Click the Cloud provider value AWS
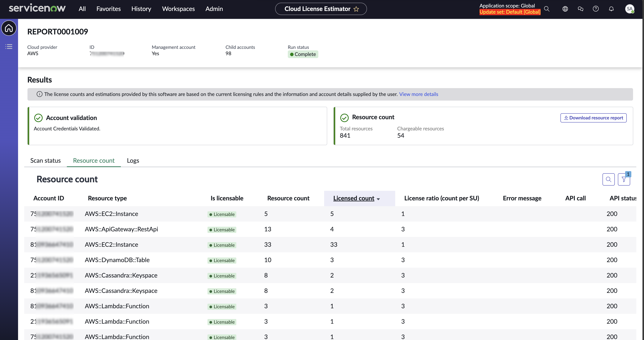The width and height of the screenshot is (644, 340). click(33, 53)
